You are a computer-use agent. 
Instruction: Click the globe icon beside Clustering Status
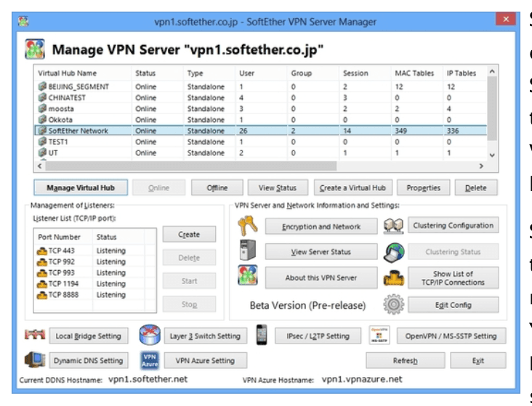coord(394,252)
